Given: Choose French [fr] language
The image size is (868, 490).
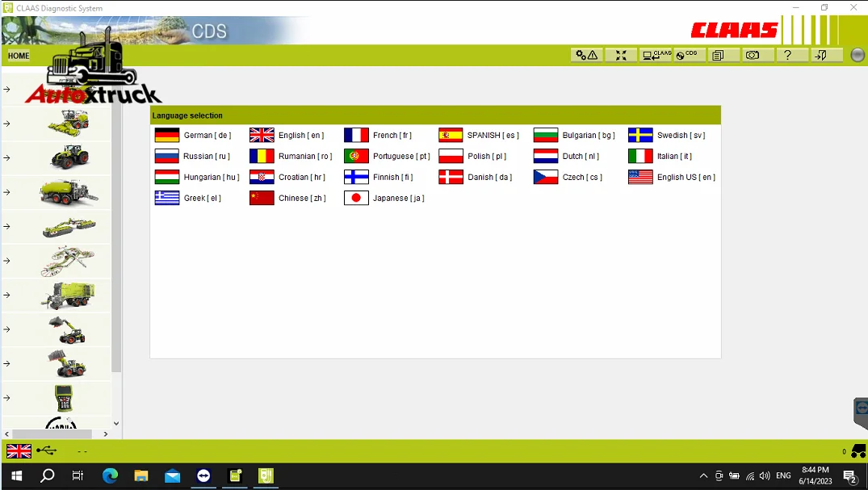Looking at the screenshot, I should click(378, 135).
